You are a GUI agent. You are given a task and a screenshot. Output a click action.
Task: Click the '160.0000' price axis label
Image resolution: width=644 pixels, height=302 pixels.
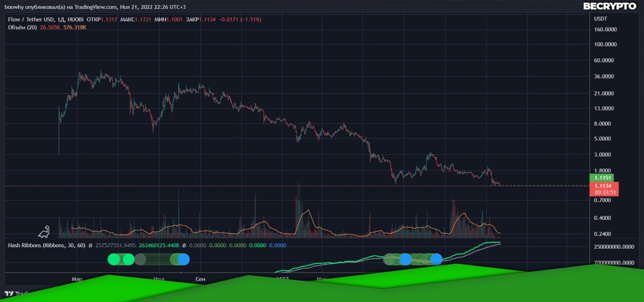pyautogui.click(x=605, y=29)
